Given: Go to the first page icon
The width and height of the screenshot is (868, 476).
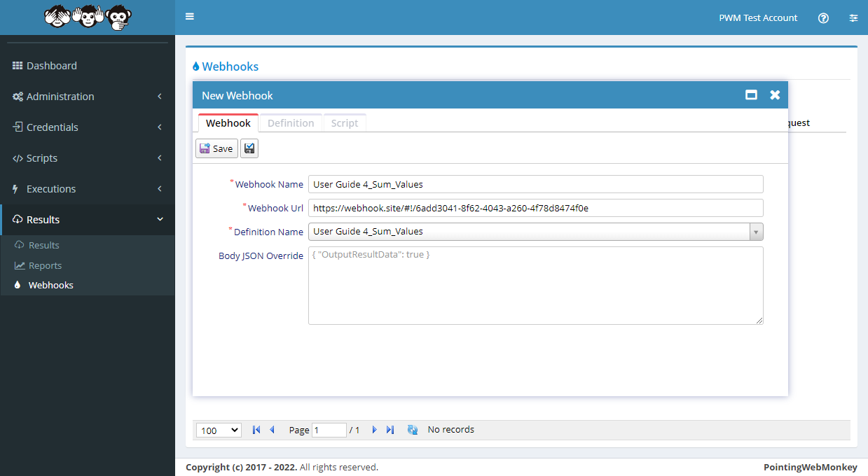Looking at the screenshot, I should (256, 430).
